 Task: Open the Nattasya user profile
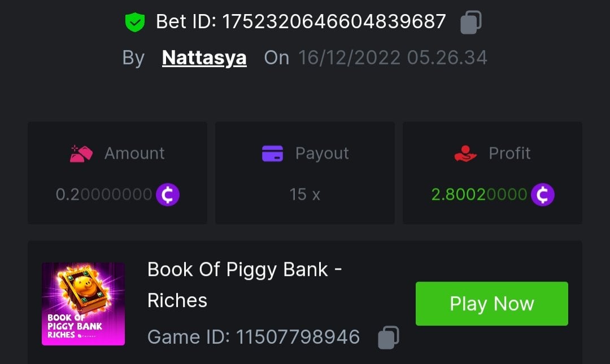tap(204, 58)
